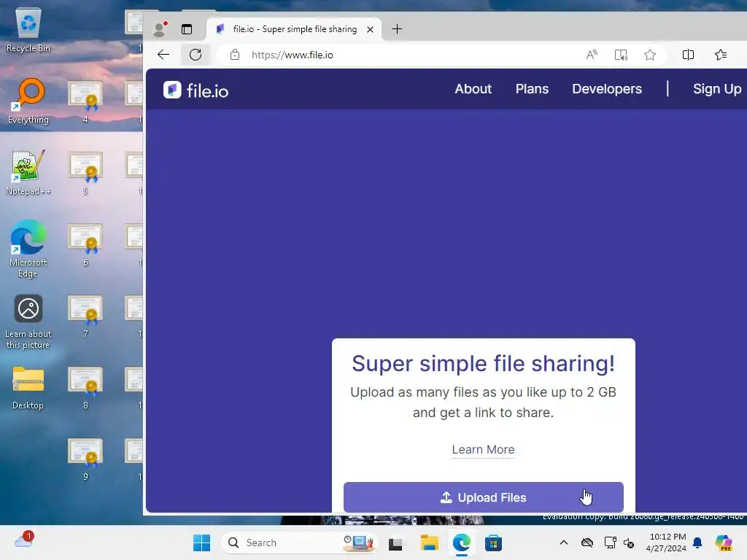The height and width of the screenshot is (560, 747).
Task: Open the Favorites list icon
Action: 721,55
